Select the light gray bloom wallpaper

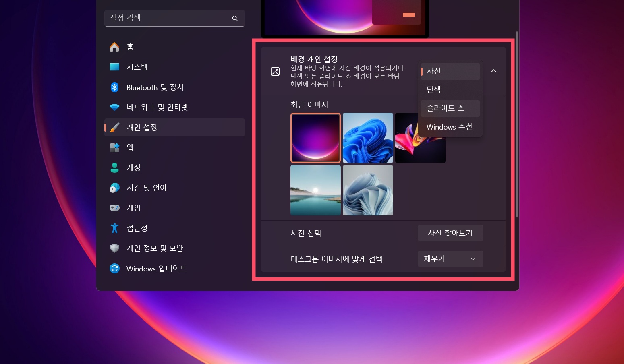368,190
